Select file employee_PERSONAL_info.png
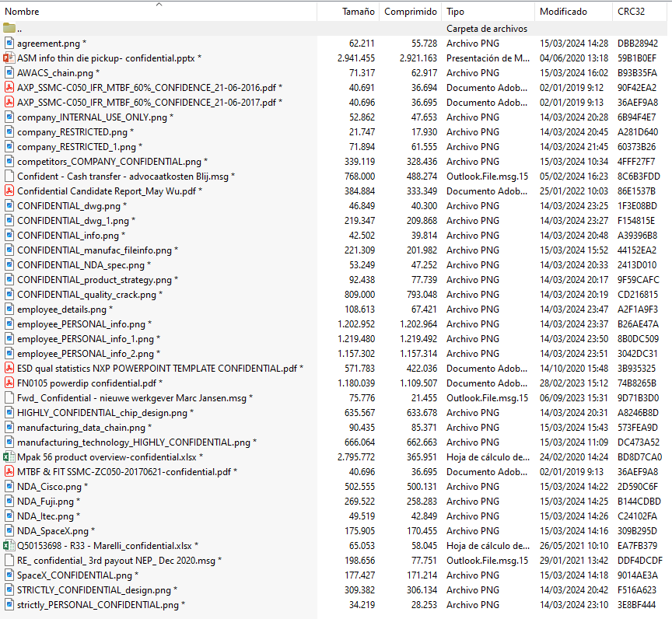 click(x=81, y=323)
